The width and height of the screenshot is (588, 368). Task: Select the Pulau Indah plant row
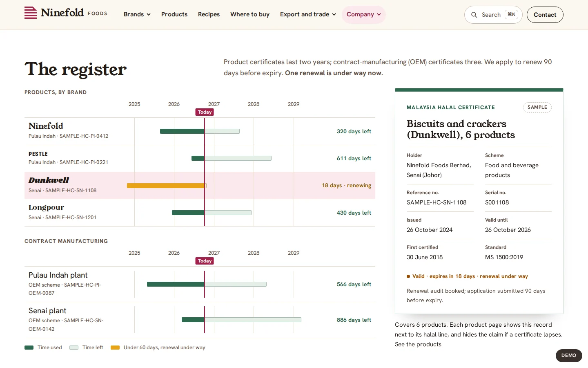pyautogui.click(x=200, y=284)
